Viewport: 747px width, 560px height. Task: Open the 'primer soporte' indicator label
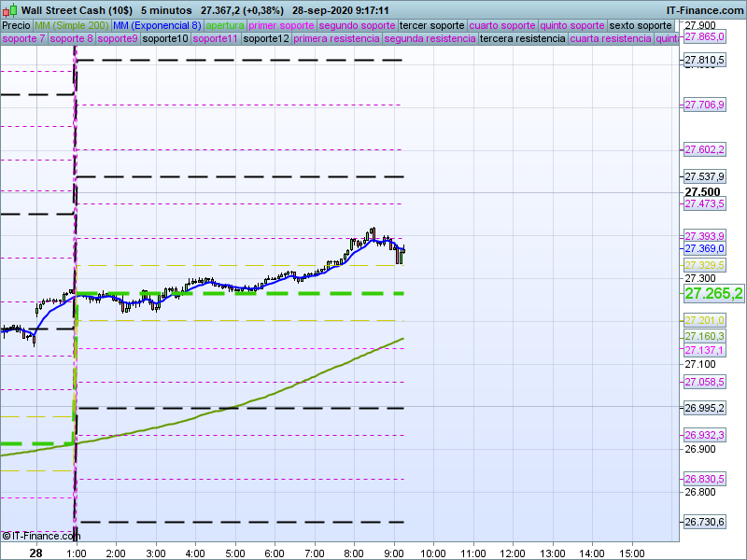[x=282, y=25]
